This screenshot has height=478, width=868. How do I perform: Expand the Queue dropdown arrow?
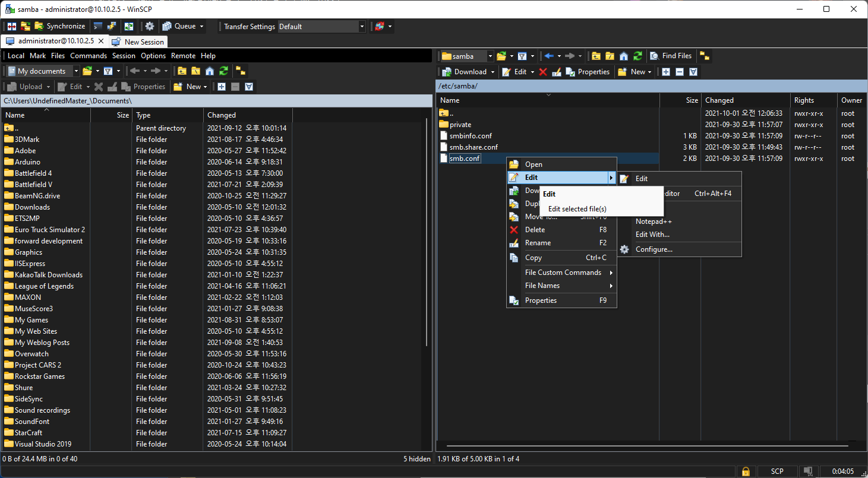[x=202, y=26]
